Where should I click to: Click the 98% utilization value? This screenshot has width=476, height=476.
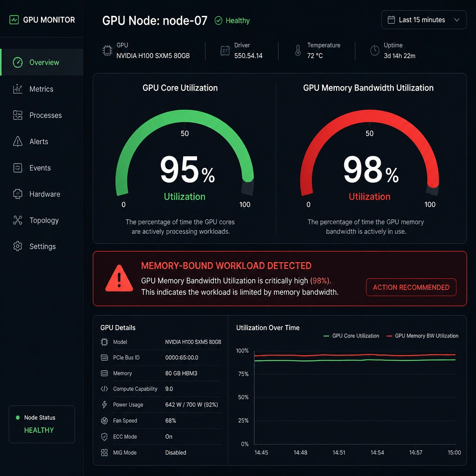pyautogui.click(x=371, y=169)
